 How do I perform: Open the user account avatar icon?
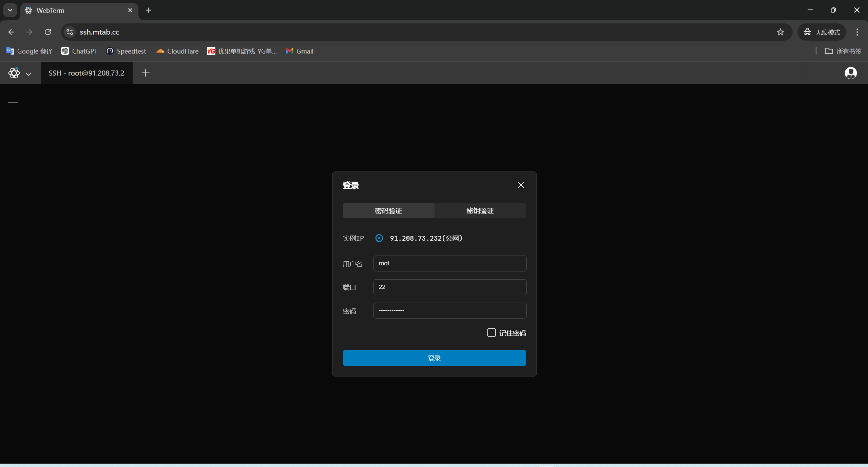tap(850, 73)
